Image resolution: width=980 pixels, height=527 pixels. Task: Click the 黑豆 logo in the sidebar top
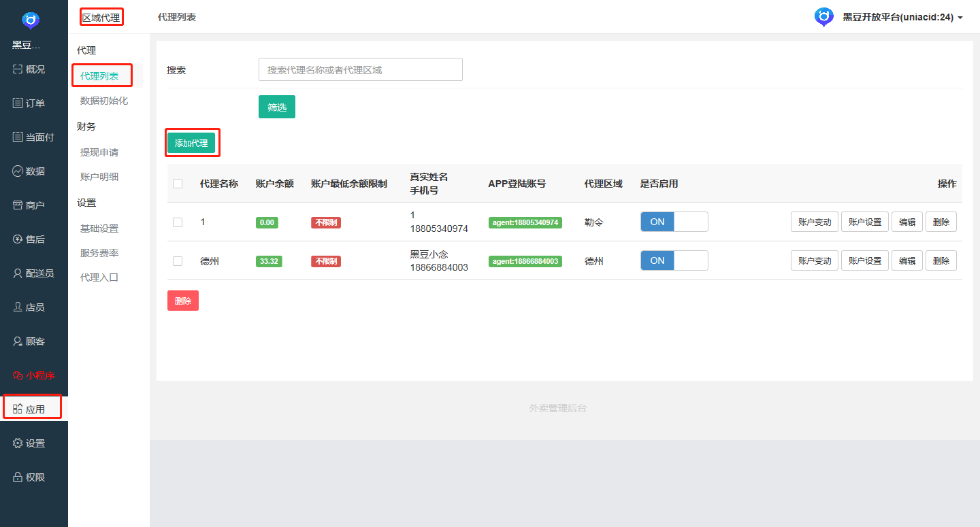coord(31,20)
